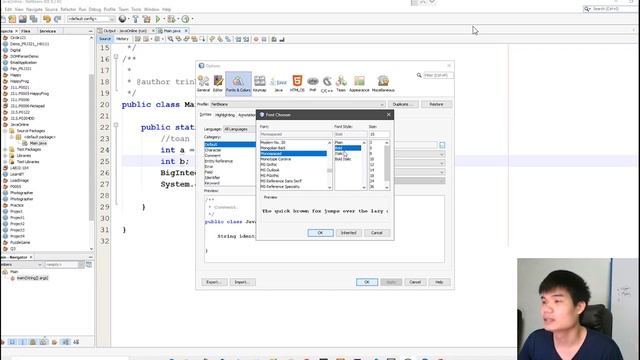Click the Import button in Options
This screenshot has width=640, height=360.
pos(242,282)
